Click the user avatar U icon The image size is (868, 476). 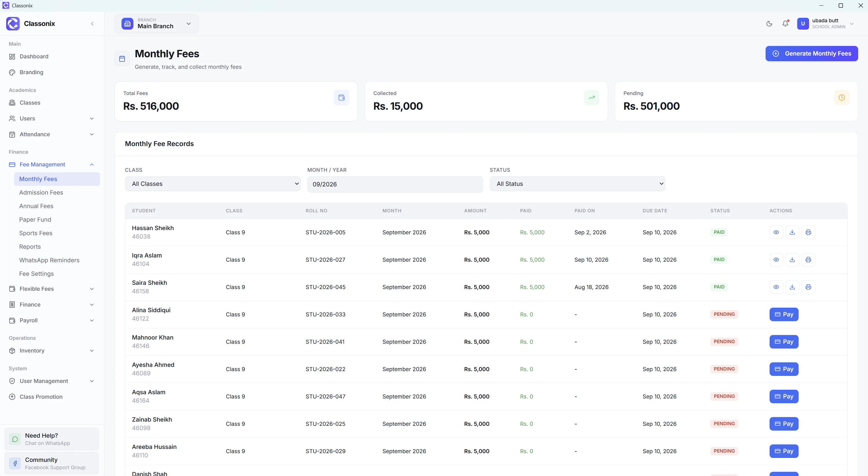pyautogui.click(x=803, y=24)
